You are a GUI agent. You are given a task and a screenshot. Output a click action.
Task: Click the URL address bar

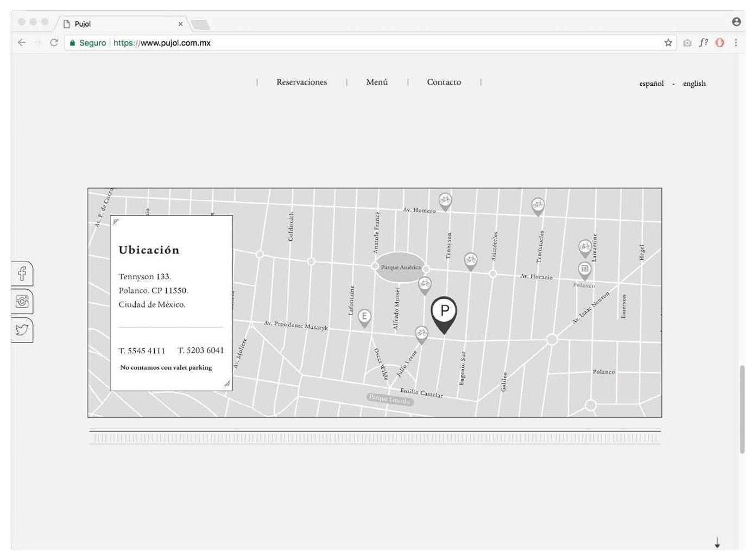(x=380, y=43)
